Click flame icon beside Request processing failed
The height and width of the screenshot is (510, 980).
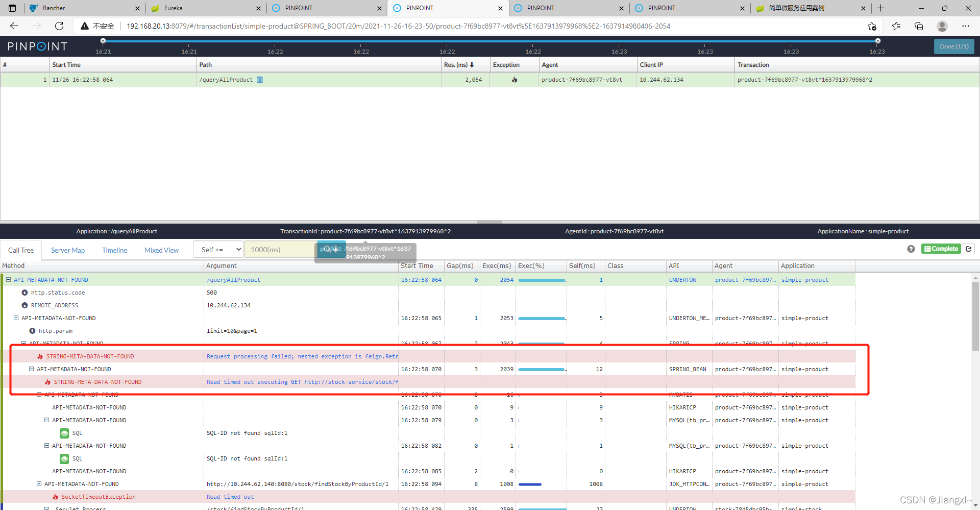click(40, 356)
